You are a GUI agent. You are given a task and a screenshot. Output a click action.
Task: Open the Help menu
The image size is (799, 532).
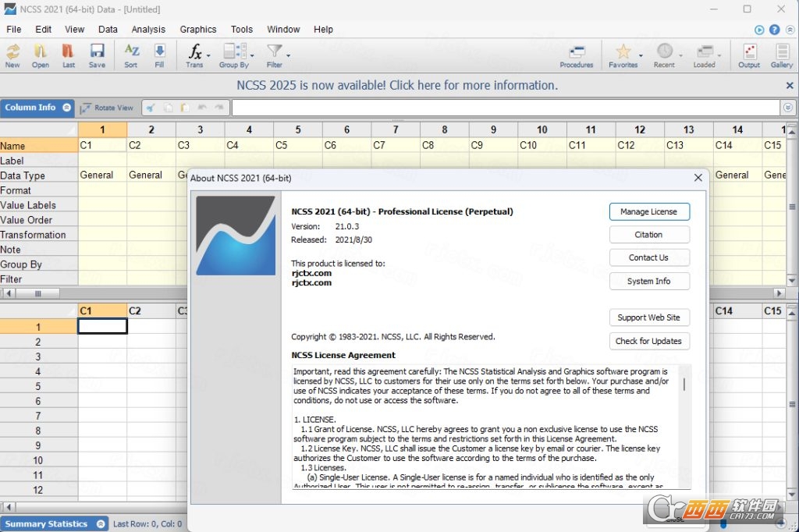[323, 30]
